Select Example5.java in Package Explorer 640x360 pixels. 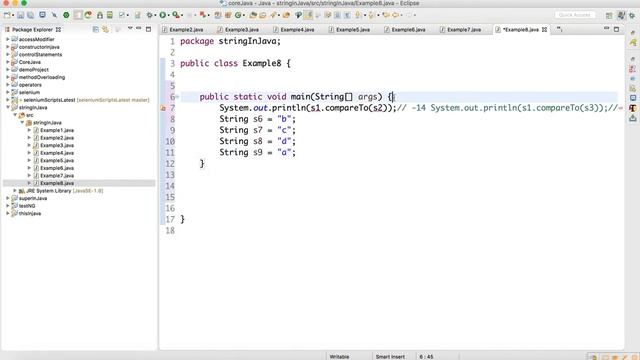click(x=57, y=160)
